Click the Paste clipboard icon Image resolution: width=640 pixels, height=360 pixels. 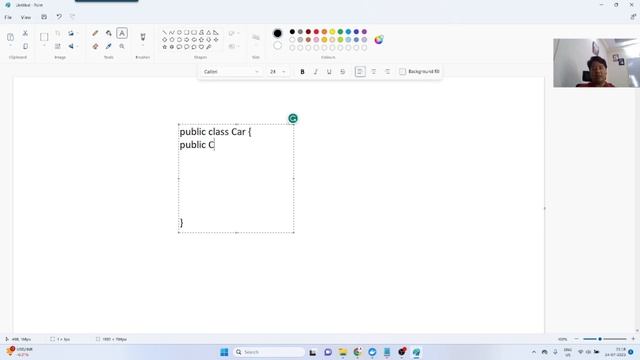pyautogui.click(x=11, y=37)
